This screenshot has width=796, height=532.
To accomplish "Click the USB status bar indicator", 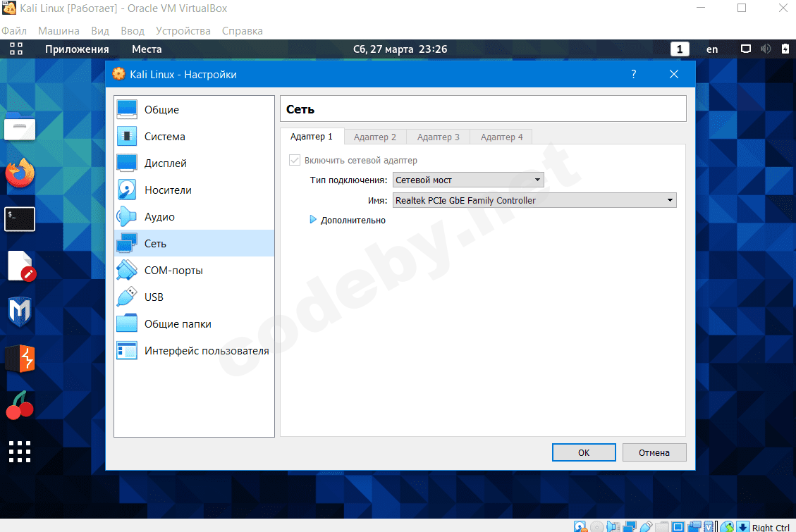I will pyautogui.click(x=646, y=527).
